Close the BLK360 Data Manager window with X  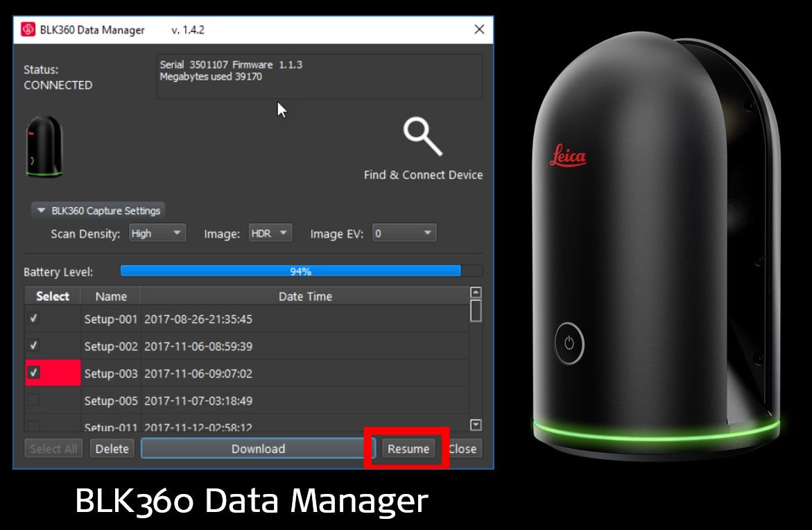[480, 30]
